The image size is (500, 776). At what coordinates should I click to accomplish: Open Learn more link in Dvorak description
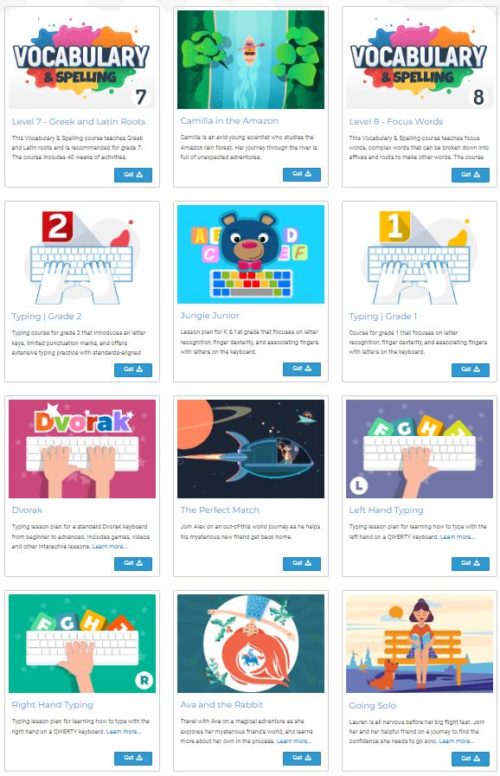[109, 546]
